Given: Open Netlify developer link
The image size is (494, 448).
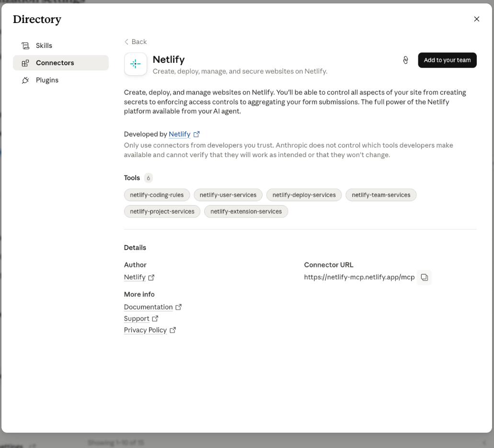Looking at the screenshot, I should pyautogui.click(x=180, y=134).
